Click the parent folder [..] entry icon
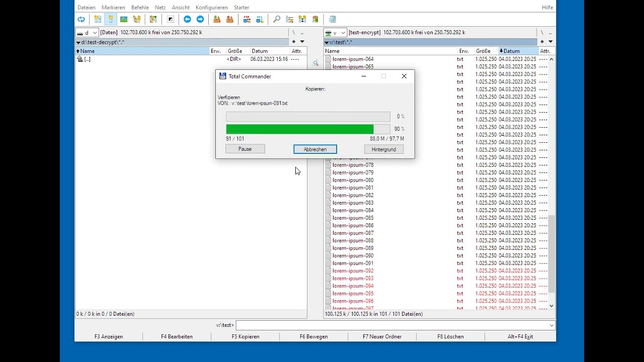The image size is (644, 362). pyautogui.click(x=79, y=59)
